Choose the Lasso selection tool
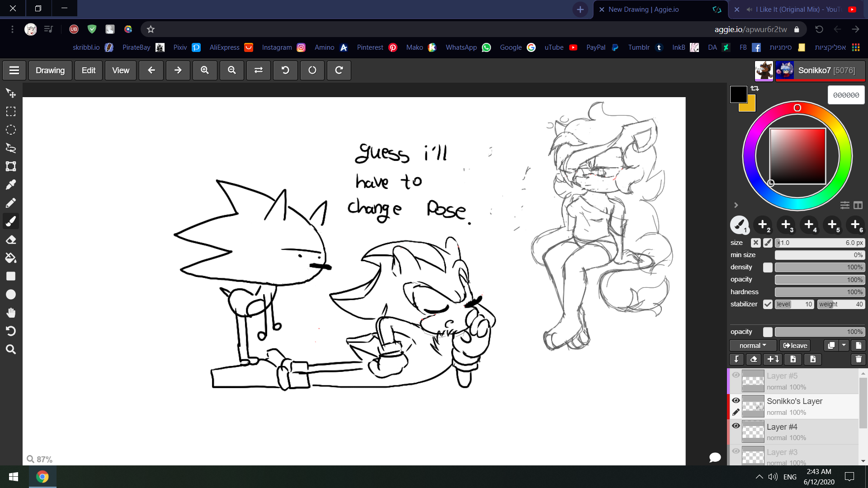This screenshot has height=488, width=868. coord(11,148)
